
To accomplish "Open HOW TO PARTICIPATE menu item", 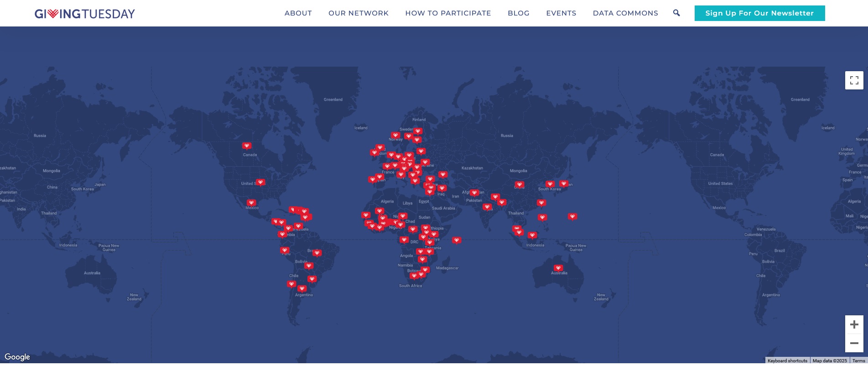I will (448, 13).
